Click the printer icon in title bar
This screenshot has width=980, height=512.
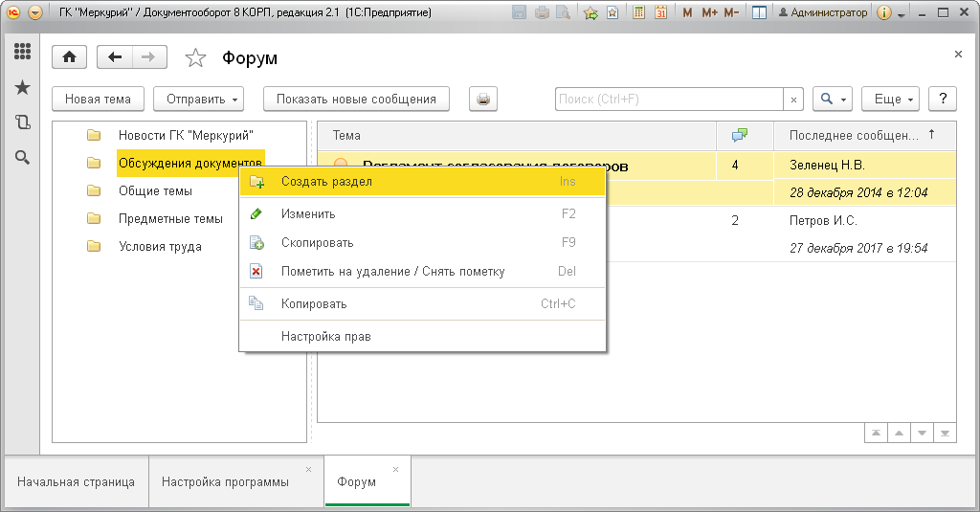(542, 11)
